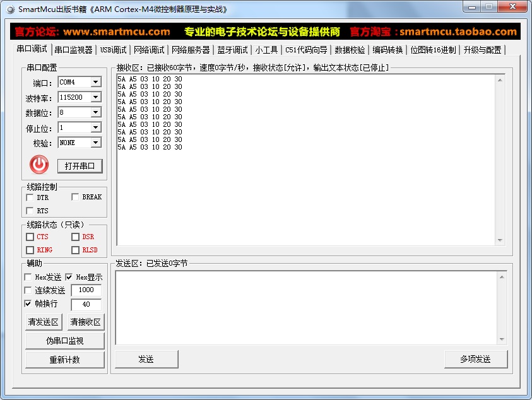
Task: Click the RLSD status checkbox
Action: click(75, 250)
